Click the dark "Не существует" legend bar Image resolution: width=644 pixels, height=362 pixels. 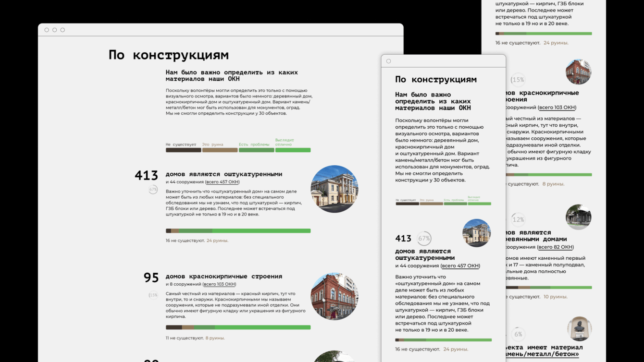[x=184, y=150]
